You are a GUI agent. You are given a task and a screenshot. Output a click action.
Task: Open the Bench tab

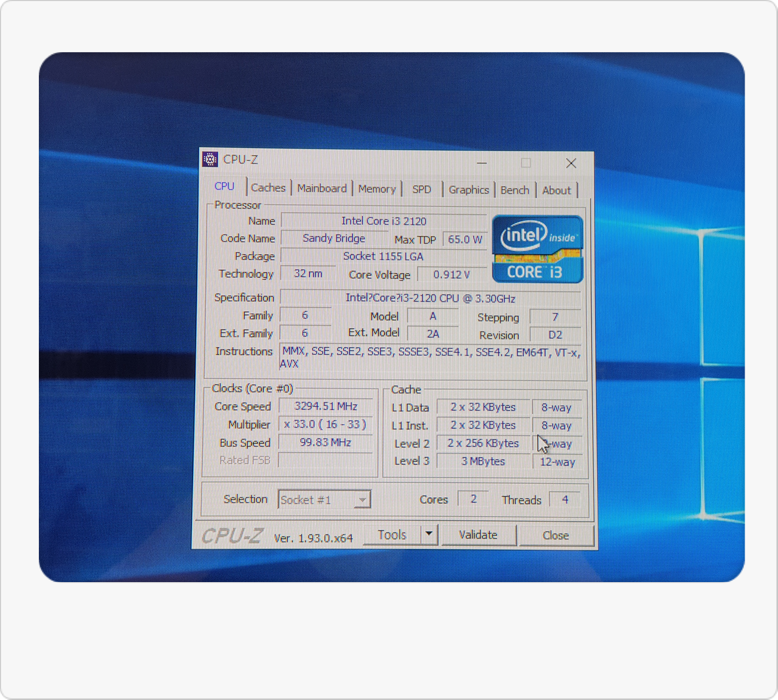[x=515, y=190]
